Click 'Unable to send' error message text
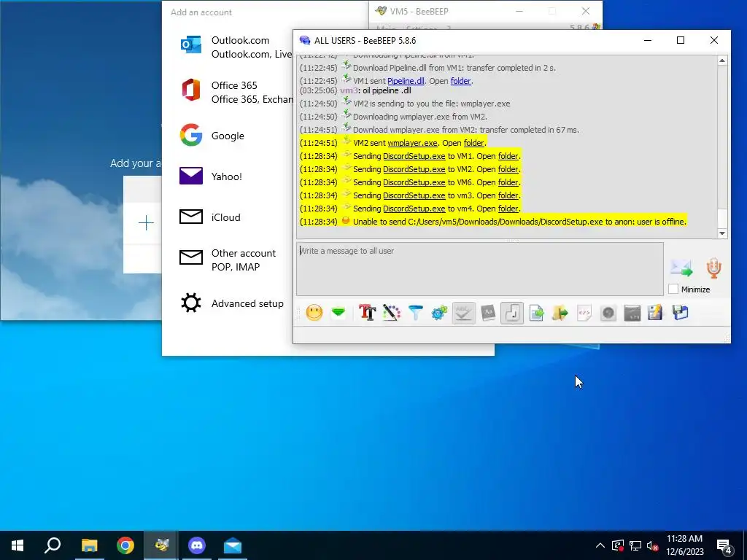Screen dimensions: 747x560 pyautogui.click(x=519, y=222)
